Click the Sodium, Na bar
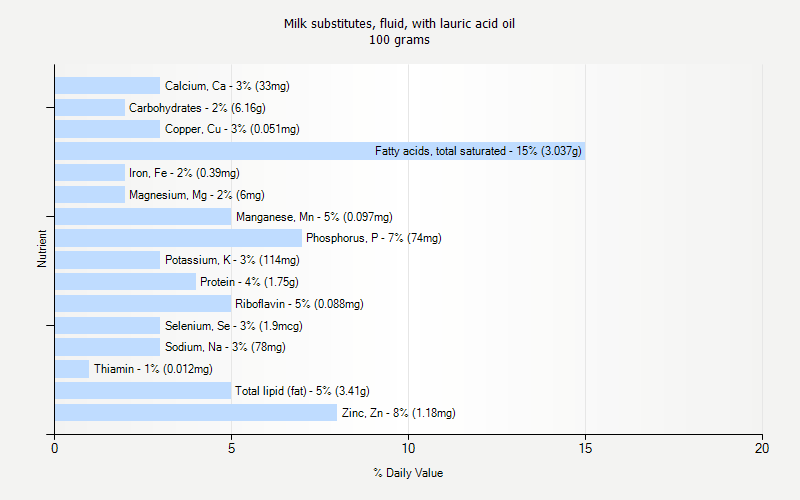Screen dimensions: 800x500 (x=107, y=347)
